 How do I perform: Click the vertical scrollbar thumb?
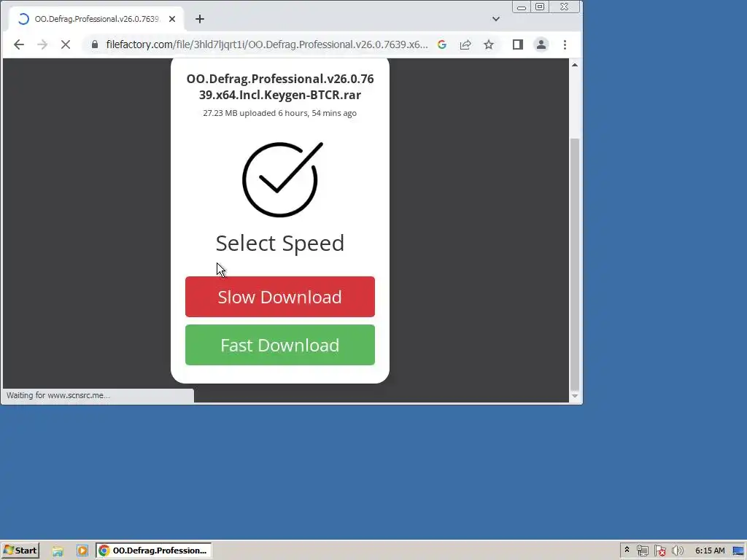click(x=575, y=264)
